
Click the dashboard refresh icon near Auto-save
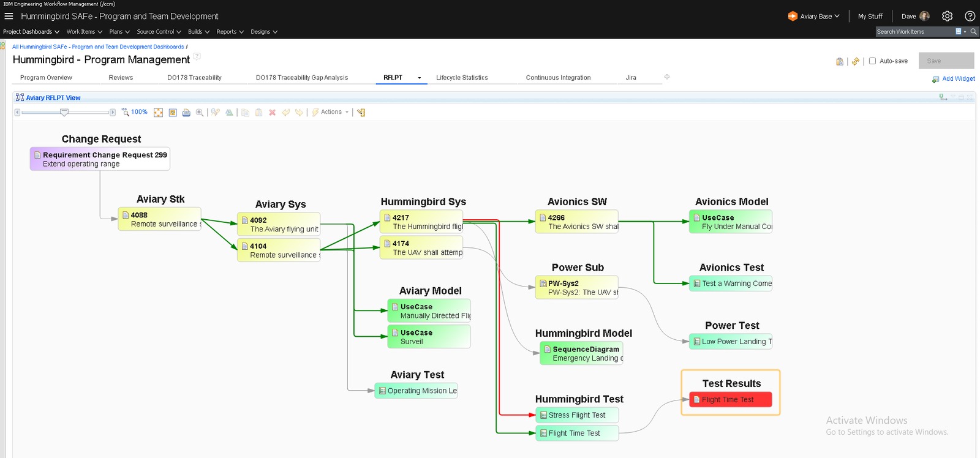click(856, 61)
